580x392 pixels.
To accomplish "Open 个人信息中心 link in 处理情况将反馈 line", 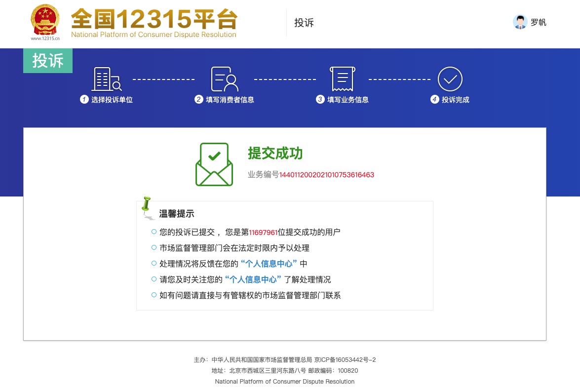I will [269, 264].
